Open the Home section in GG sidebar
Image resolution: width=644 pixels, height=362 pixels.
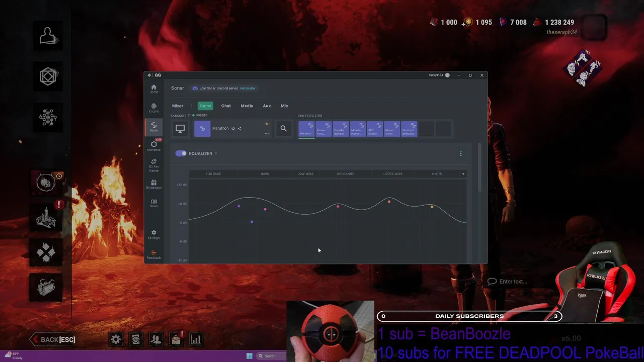click(153, 89)
